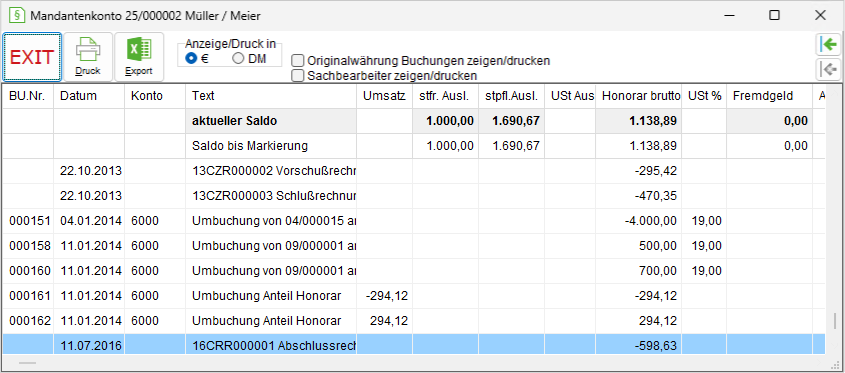Select booking number 000162
This screenshot has height=373, width=845.
[30, 321]
